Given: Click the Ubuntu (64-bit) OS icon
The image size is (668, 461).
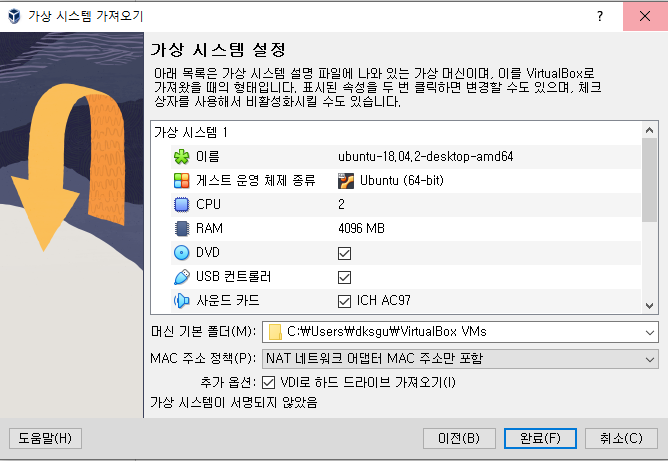Looking at the screenshot, I should coord(346,181).
